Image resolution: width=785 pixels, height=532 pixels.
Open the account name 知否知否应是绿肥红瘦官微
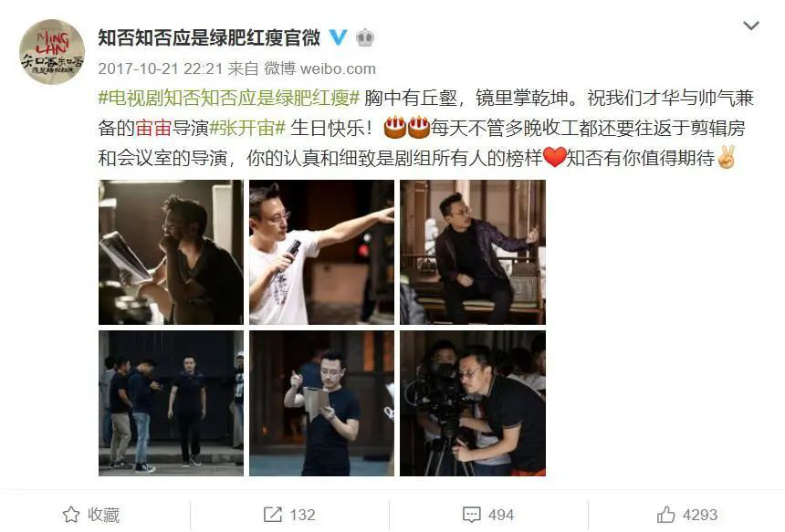click(x=209, y=37)
